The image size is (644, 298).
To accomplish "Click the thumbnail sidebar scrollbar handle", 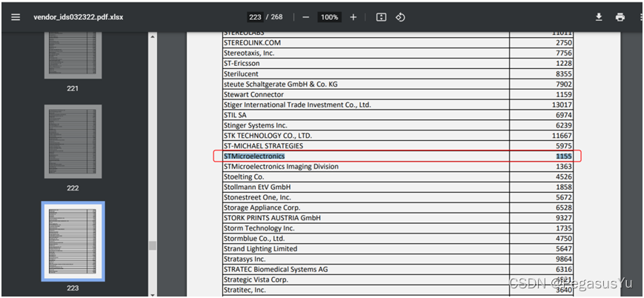I will coord(153,245).
